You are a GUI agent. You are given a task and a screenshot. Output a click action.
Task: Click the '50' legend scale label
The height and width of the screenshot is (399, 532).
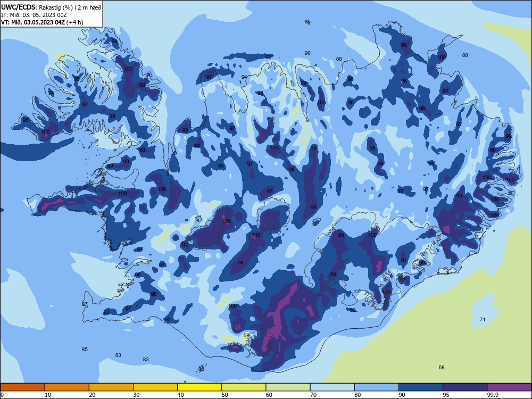pos(225,395)
